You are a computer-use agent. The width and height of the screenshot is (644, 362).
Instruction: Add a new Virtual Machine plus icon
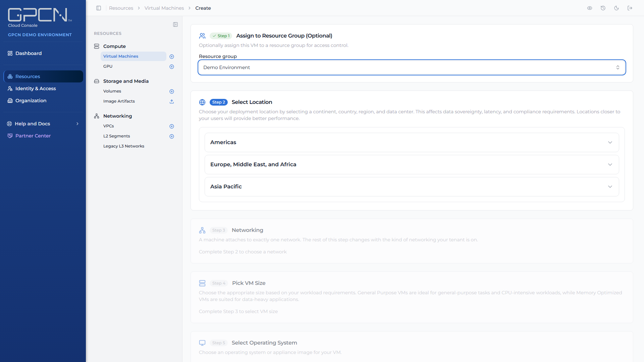coord(172,57)
